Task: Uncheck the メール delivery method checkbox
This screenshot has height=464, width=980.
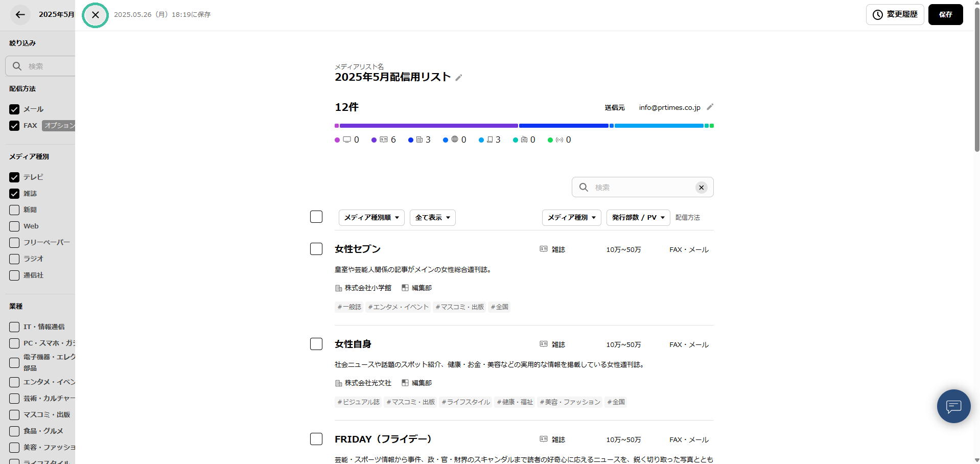Action: tap(14, 109)
